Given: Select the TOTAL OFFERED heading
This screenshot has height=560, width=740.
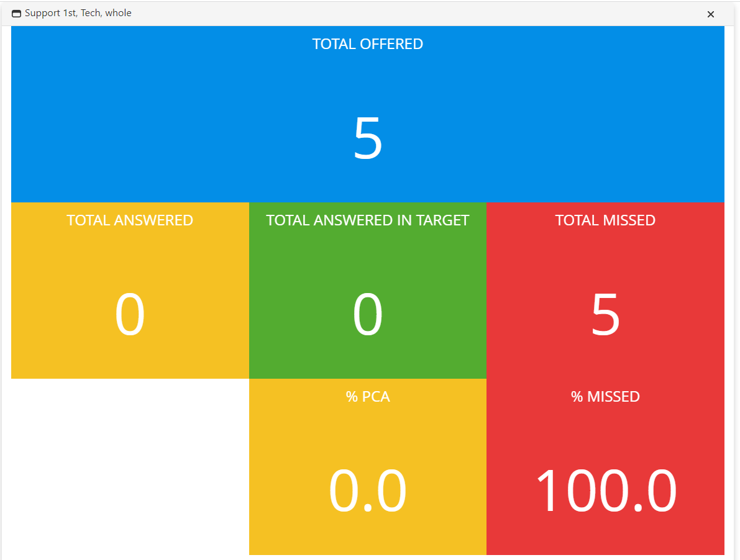Looking at the screenshot, I should pyautogui.click(x=367, y=44).
